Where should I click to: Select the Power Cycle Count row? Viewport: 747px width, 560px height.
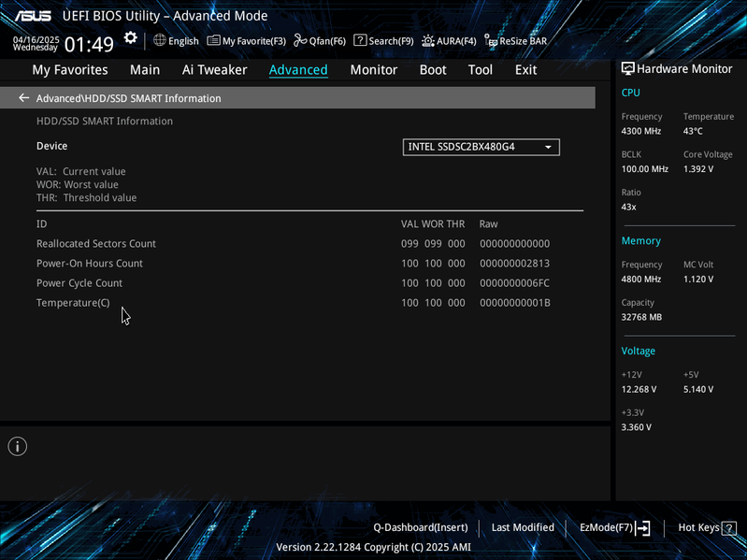[x=309, y=283]
